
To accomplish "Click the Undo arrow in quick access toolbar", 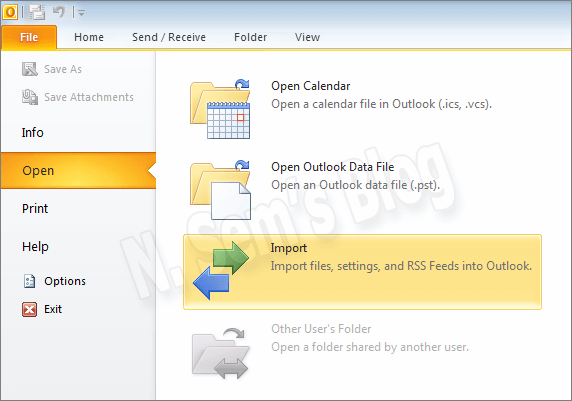I will (59, 12).
